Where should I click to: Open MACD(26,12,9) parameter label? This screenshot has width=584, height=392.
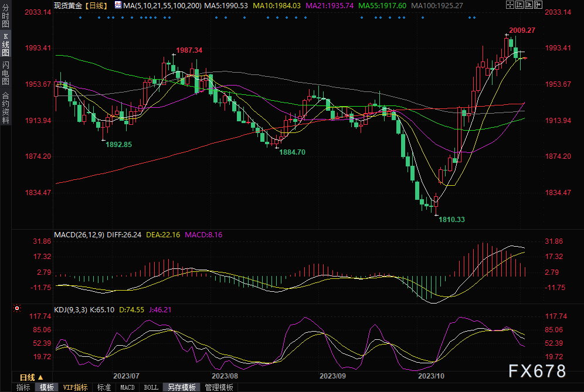79,234
